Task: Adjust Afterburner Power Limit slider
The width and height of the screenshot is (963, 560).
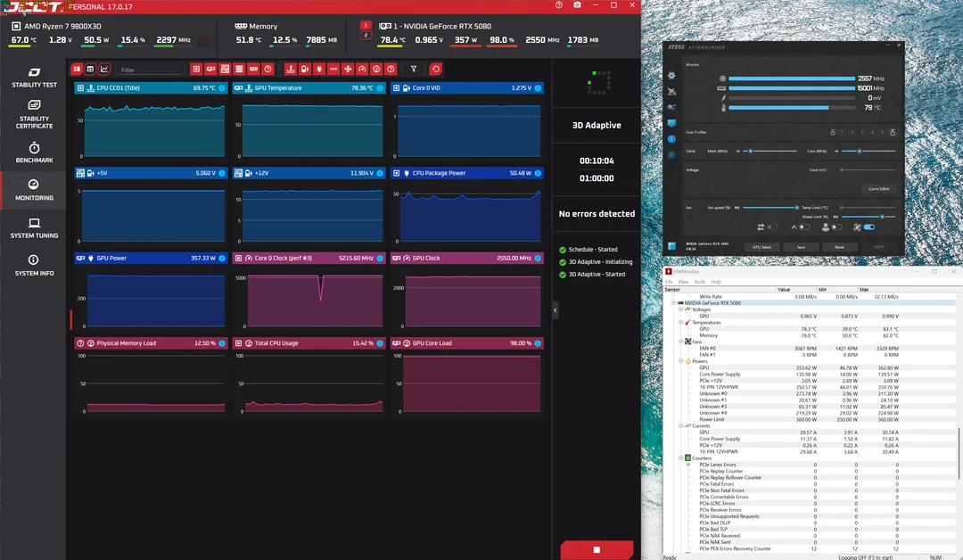Action: pos(868,217)
